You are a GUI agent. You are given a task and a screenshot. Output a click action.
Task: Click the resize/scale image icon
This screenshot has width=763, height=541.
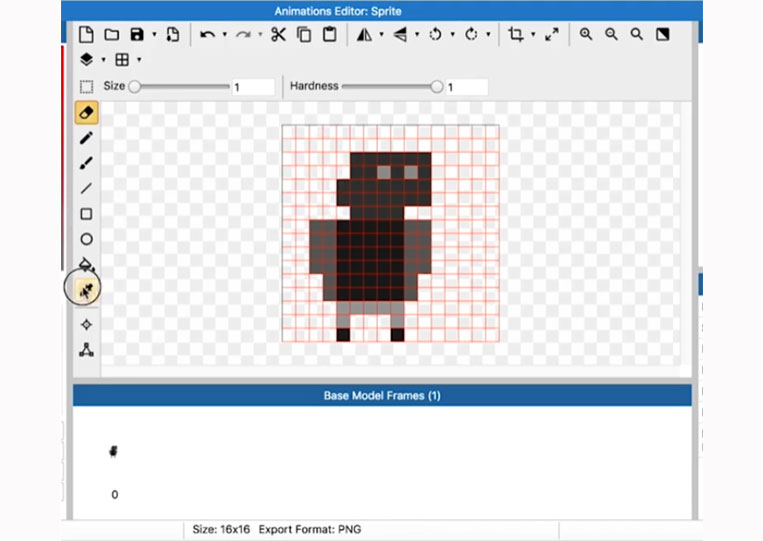[x=551, y=35]
